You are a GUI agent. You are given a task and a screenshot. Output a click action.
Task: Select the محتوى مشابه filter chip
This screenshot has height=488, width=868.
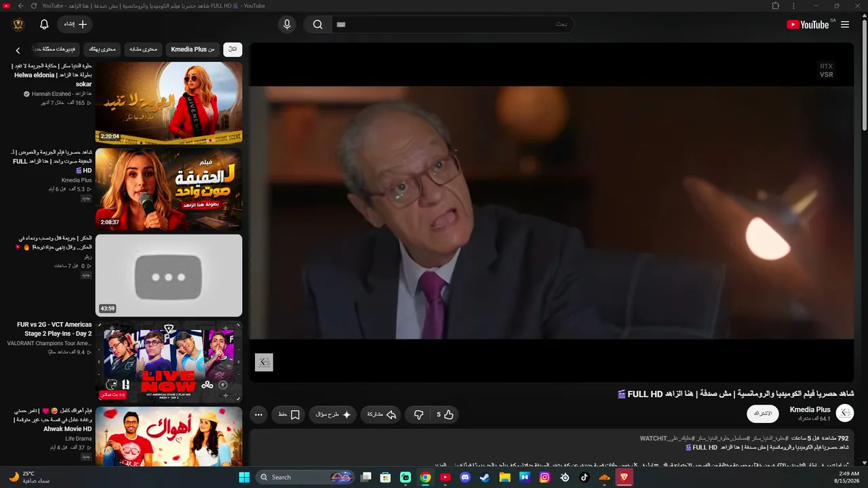(x=143, y=49)
